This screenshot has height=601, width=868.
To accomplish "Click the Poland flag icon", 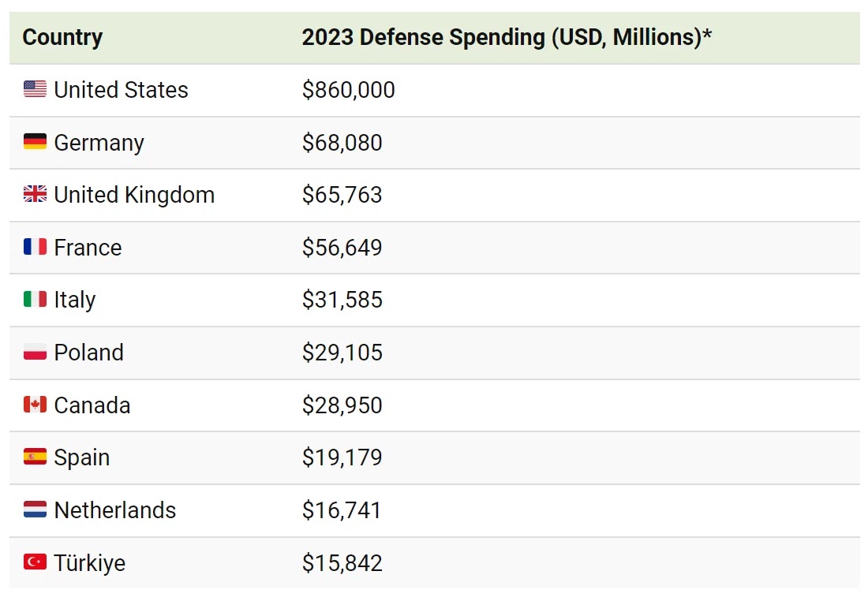I will pyautogui.click(x=35, y=352).
